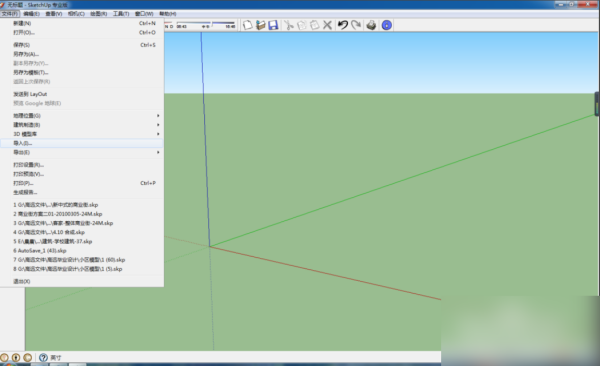The width and height of the screenshot is (600, 366).
Task: Click the Open file toolbar icon
Action: (x=261, y=25)
